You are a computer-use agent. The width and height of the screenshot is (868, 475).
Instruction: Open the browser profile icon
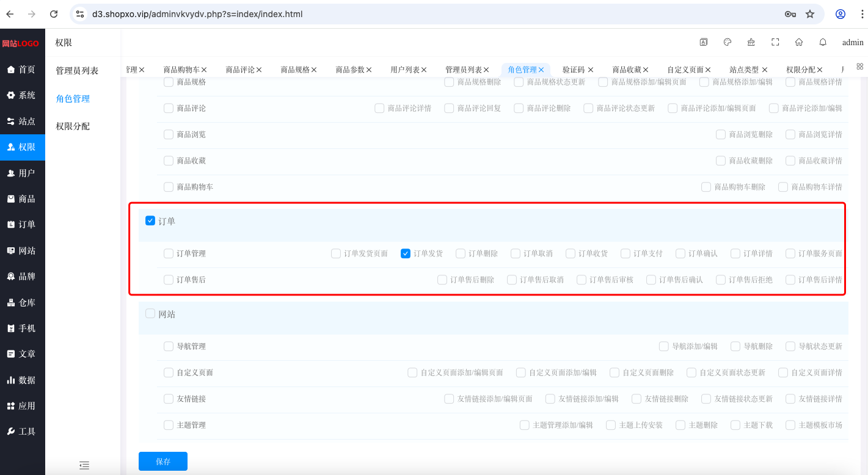click(841, 14)
